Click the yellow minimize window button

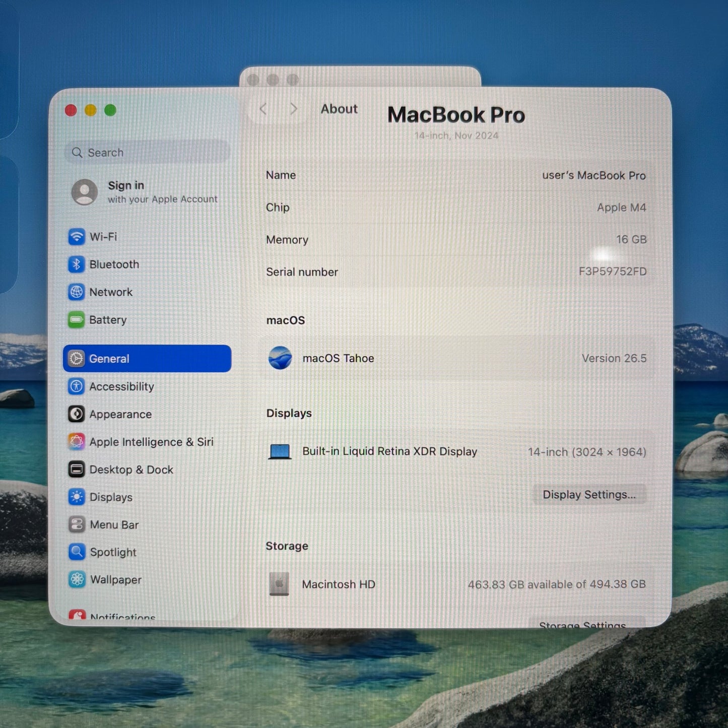[x=91, y=110]
